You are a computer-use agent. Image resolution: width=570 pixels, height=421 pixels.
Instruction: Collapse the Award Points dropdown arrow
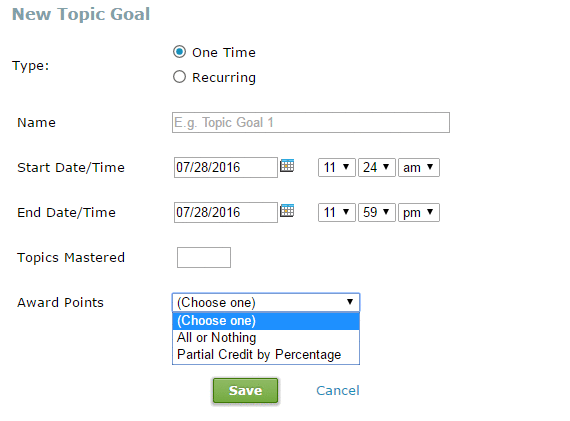(x=350, y=302)
